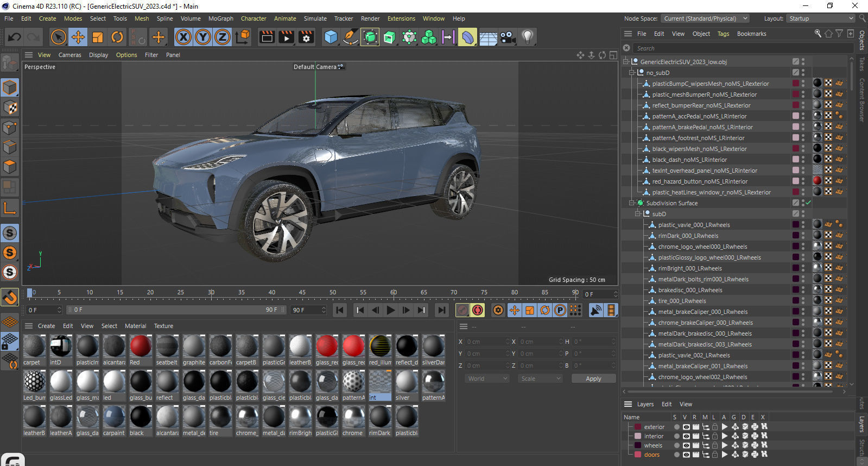
Task: Select red_hazard_button_noMS_LRinterior object
Action: tap(700, 181)
